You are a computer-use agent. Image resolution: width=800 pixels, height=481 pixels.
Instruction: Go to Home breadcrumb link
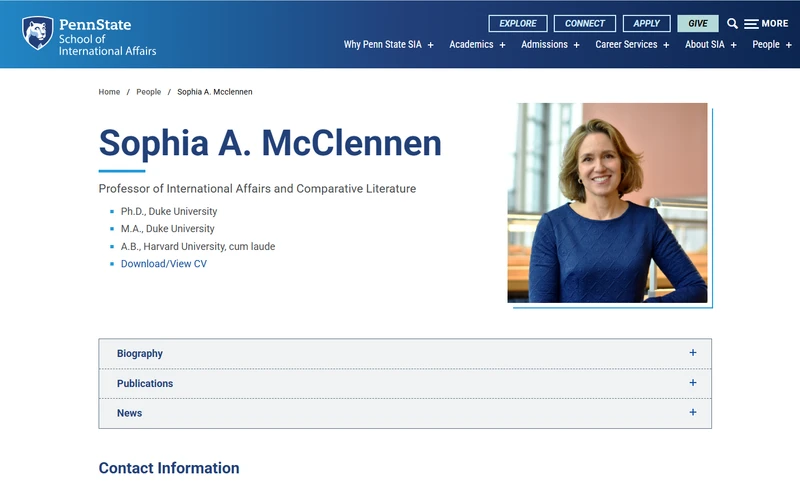pyautogui.click(x=109, y=92)
